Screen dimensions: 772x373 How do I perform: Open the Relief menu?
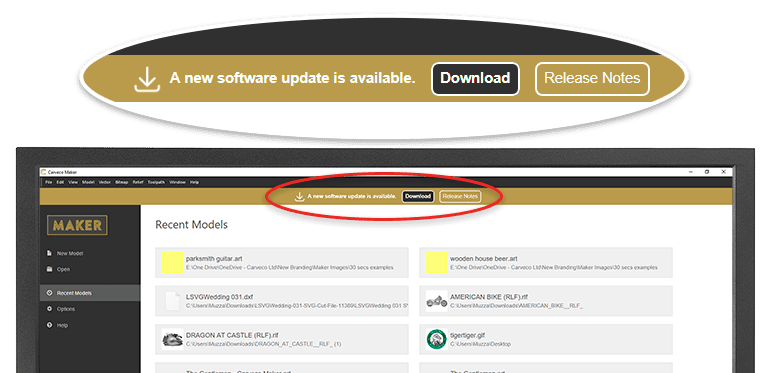(x=137, y=182)
